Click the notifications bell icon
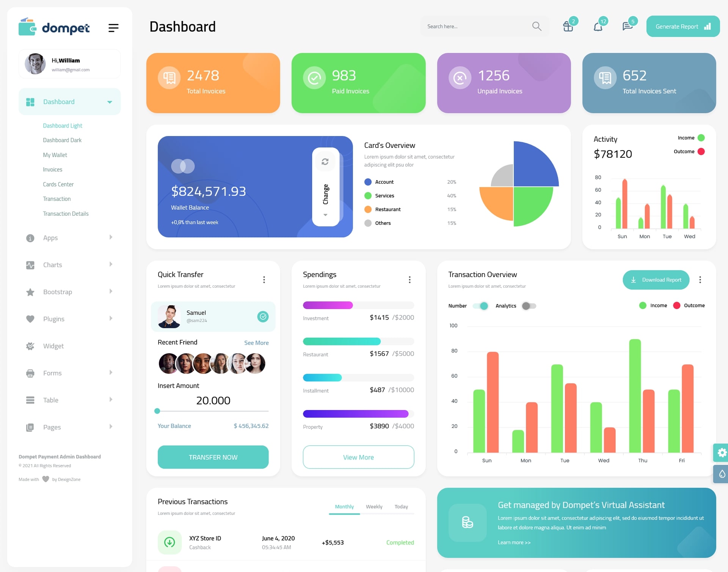Image resolution: width=728 pixels, height=572 pixels. pos(598,27)
